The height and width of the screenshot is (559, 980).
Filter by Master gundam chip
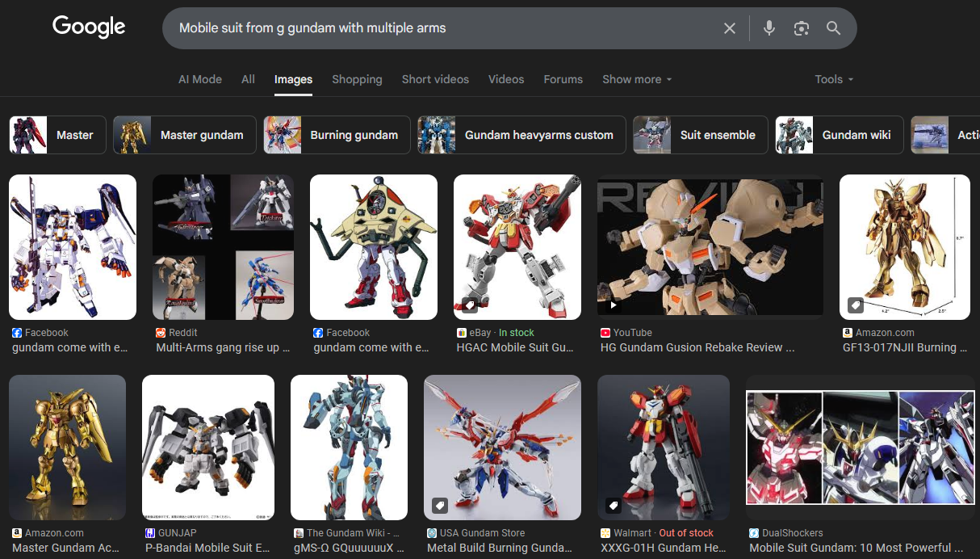tap(185, 135)
